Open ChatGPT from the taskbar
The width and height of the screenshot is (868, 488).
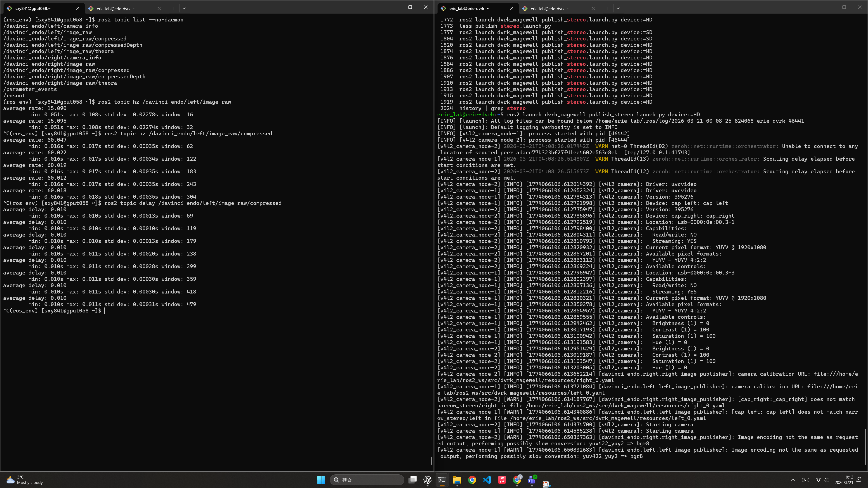point(427,480)
